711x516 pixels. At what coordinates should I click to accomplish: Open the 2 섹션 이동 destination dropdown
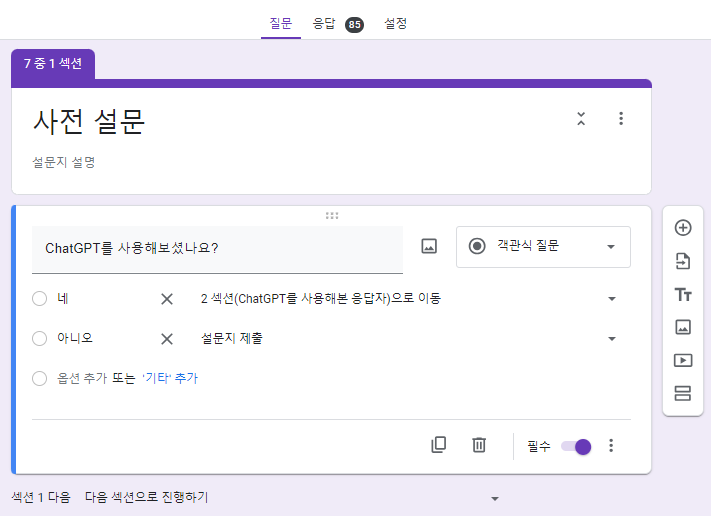pos(408,299)
